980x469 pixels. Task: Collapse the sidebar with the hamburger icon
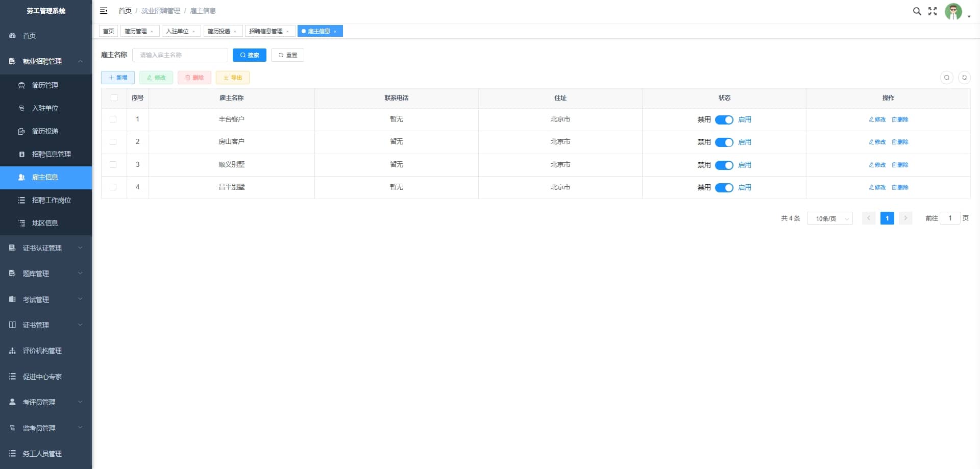(x=104, y=11)
